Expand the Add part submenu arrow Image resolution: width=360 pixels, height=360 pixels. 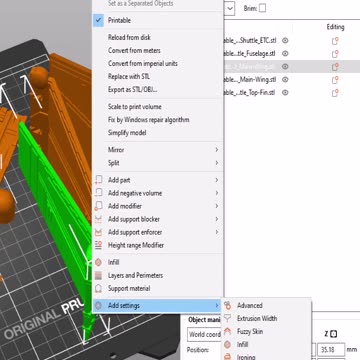pyautogui.click(x=217, y=180)
